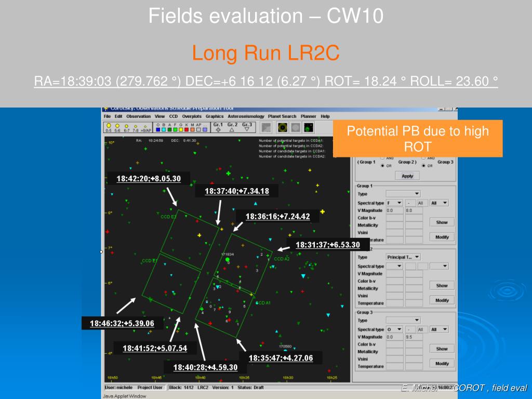Open Group 2 first Spectral type dropdown

[x=395, y=266]
